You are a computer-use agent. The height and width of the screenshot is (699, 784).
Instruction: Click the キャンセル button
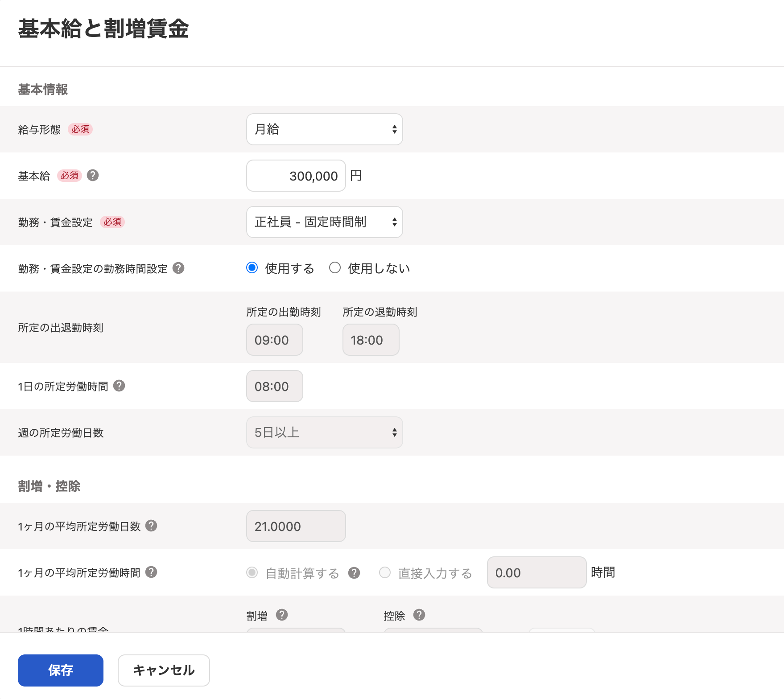[164, 670]
